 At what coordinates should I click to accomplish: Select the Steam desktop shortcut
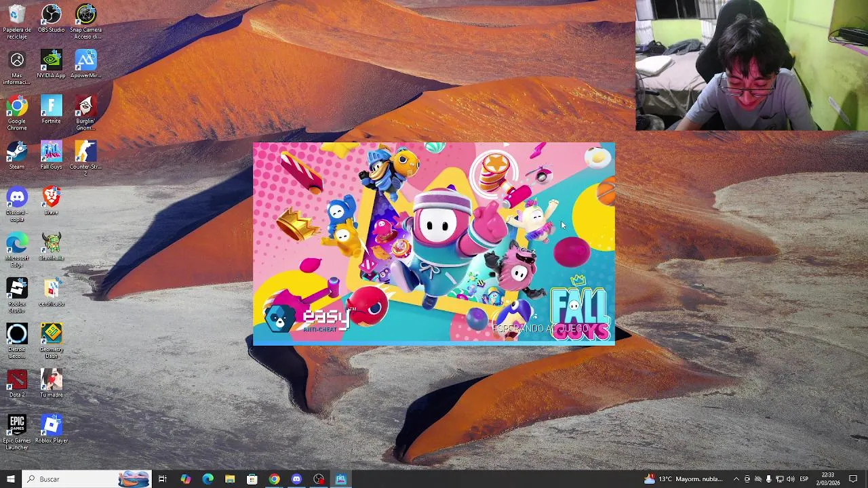[x=17, y=155]
